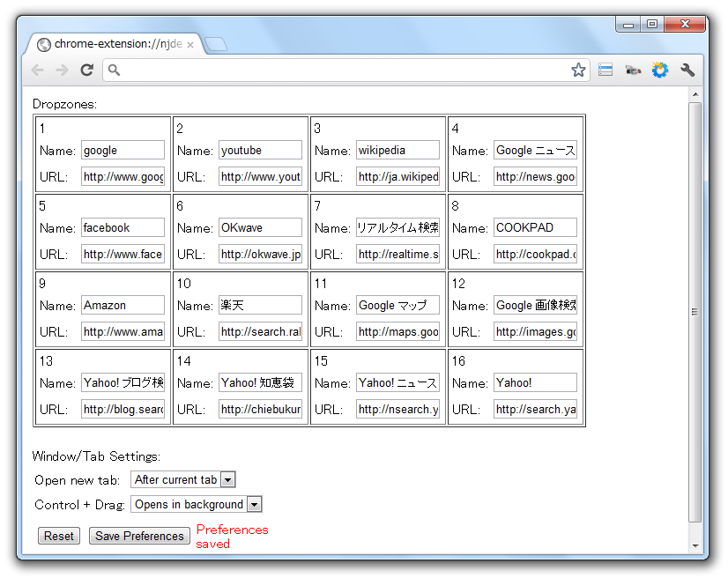Edit the 'google' name field
728x578 pixels.
[x=123, y=150]
